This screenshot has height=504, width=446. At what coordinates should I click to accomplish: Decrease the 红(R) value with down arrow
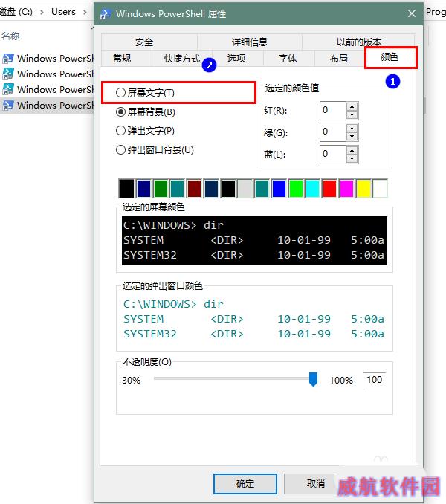click(352, 114)
